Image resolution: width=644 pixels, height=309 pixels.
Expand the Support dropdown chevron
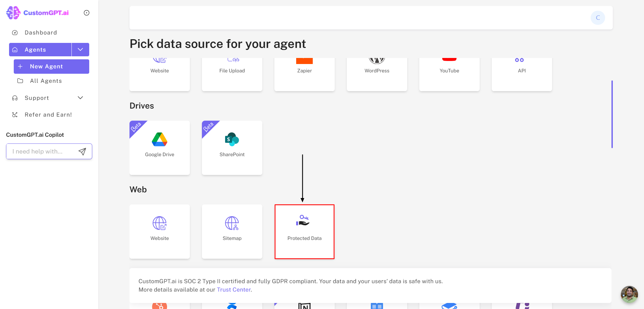[80, 98]
